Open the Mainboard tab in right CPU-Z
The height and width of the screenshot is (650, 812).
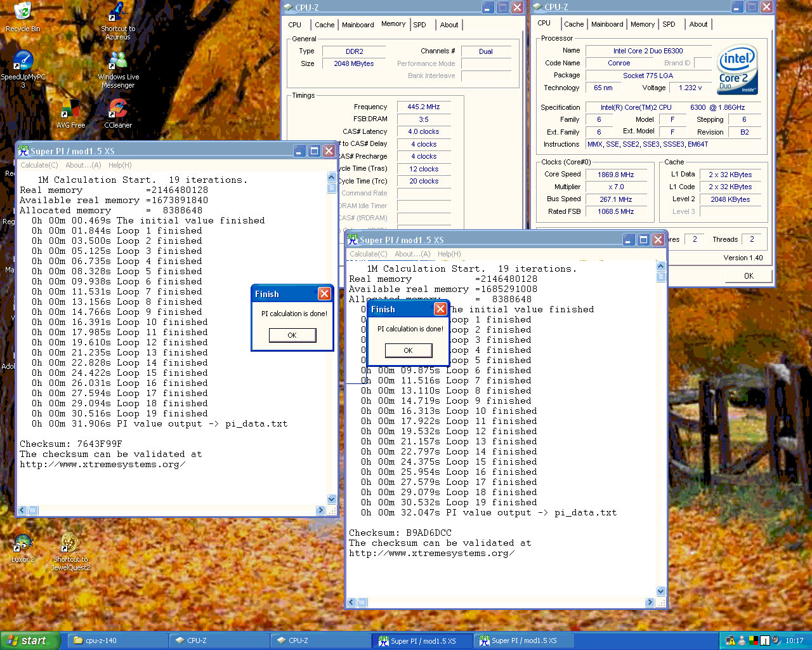(x=607, y=24)
